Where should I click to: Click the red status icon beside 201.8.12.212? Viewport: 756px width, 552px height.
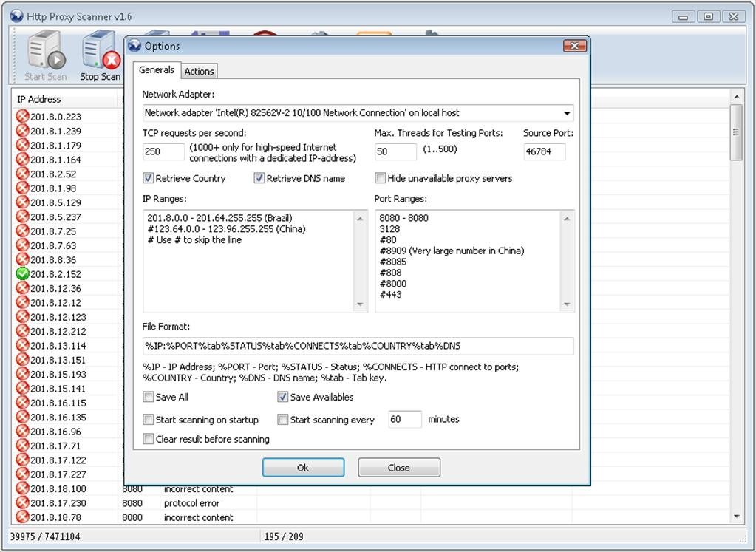22,331
